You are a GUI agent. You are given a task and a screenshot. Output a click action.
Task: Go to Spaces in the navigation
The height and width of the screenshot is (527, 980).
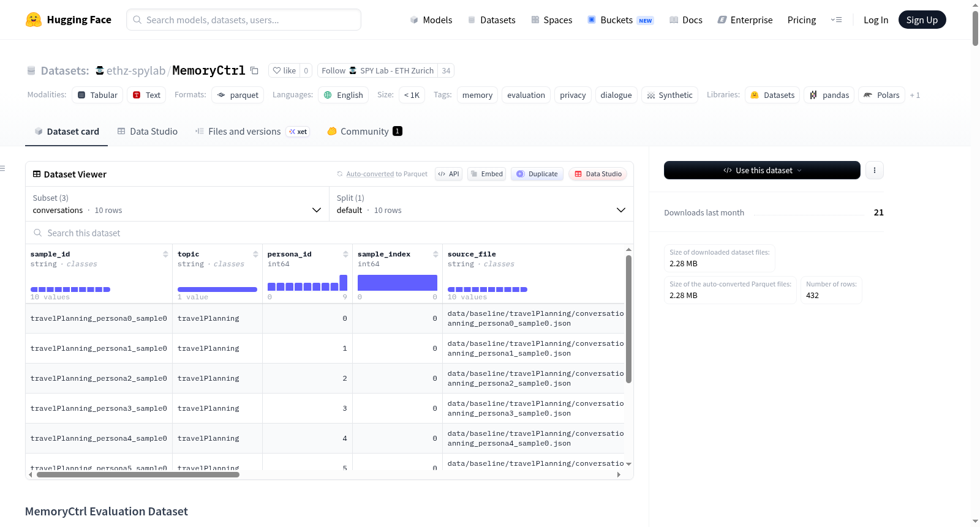point(551,20)
